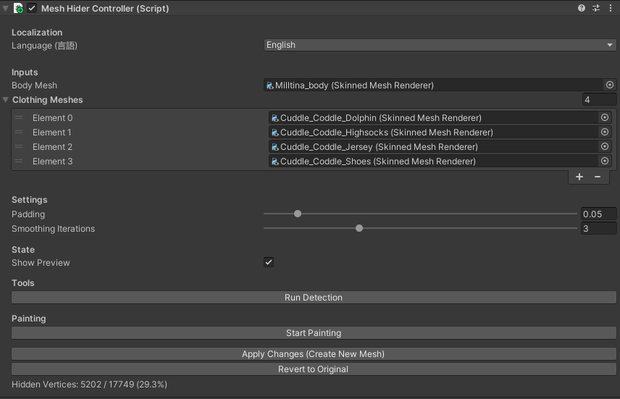Click the mesh icon beside Cuddle_Coddle_Jersey

275,147
